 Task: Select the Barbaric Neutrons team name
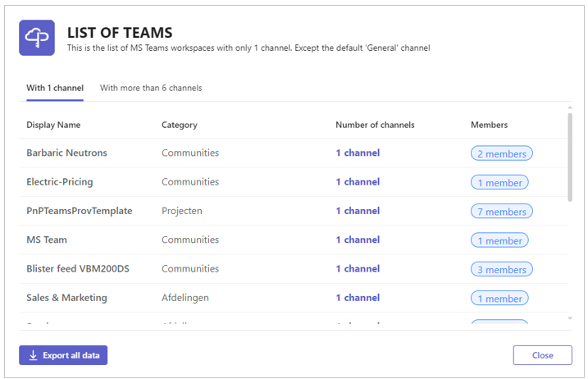[66, 153]
